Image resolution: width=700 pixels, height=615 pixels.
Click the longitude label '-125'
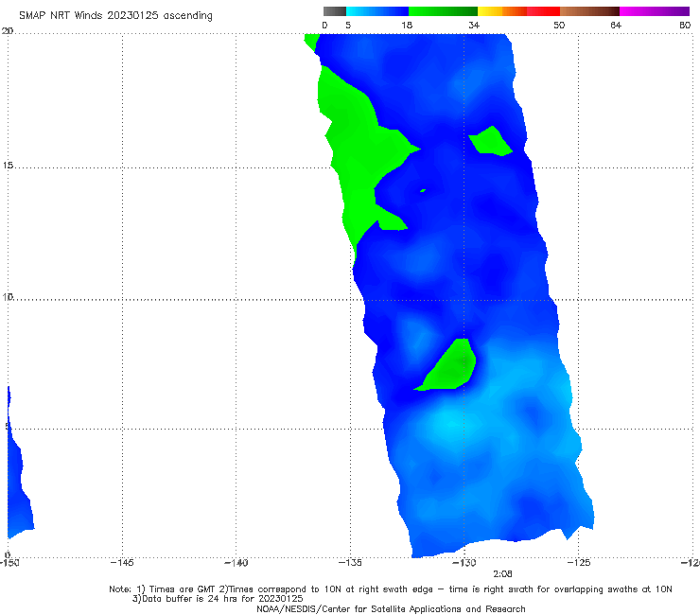click(579, 563)
